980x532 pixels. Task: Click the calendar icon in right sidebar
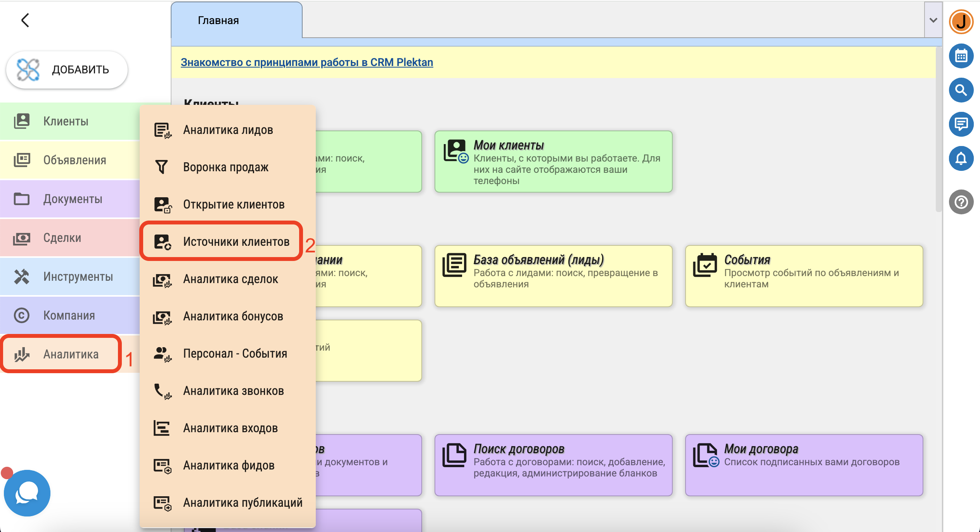tap(961, 56)
